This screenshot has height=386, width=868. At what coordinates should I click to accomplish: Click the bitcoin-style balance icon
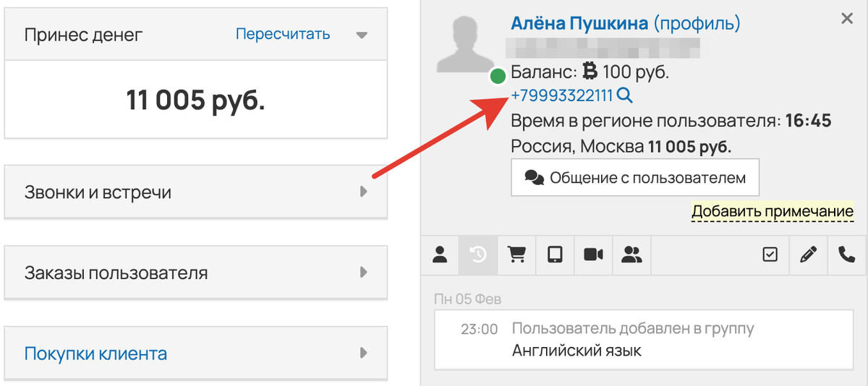click(x=591, y=72)
